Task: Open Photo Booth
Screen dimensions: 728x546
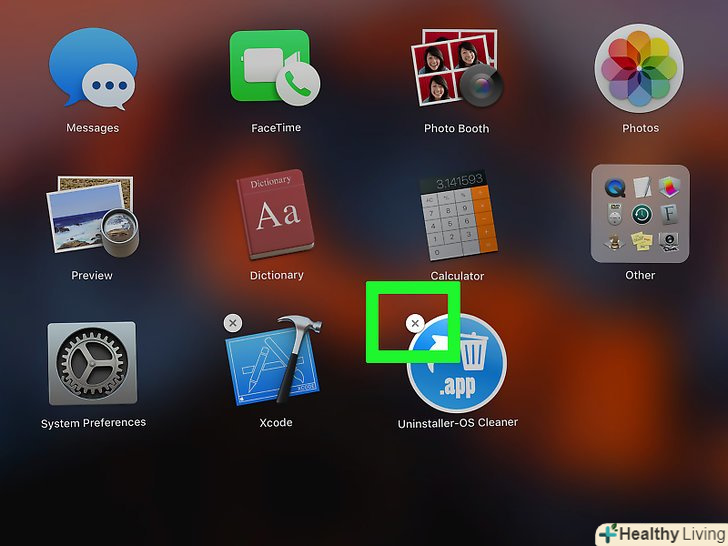Action: [x=457, y=68]
